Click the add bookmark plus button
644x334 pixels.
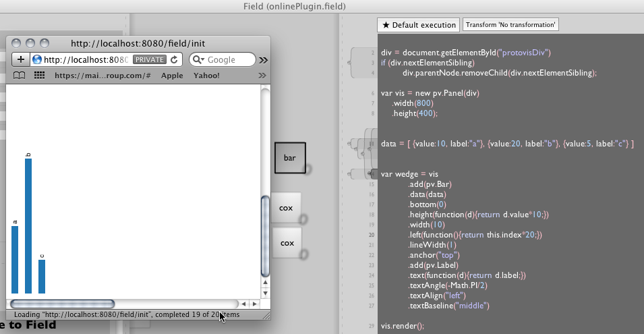pos(20,59)
